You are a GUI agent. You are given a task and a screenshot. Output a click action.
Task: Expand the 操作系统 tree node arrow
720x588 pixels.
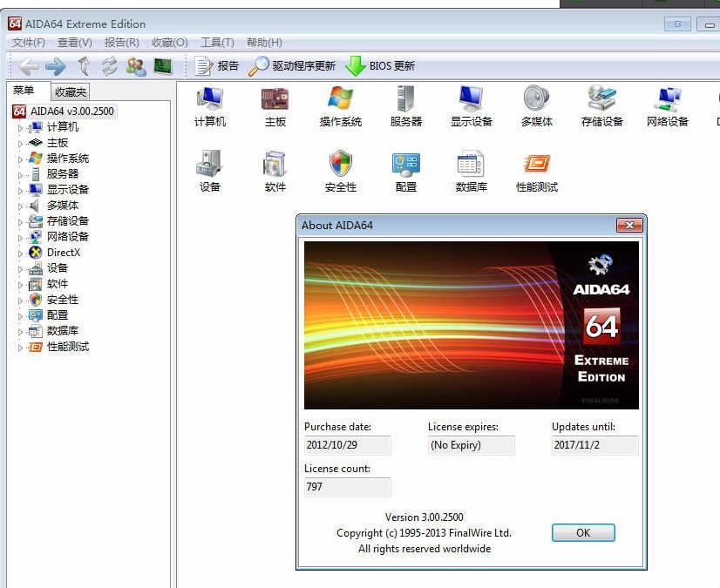(20, 159)
